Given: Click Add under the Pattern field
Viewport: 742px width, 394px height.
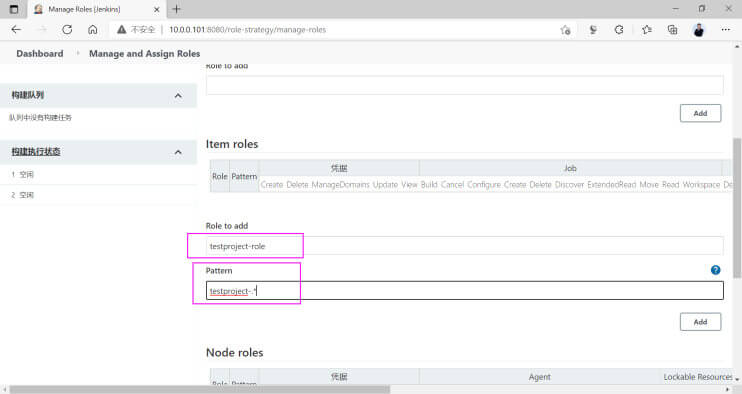Looking at the screenshot, I should (x=700, y=322).
